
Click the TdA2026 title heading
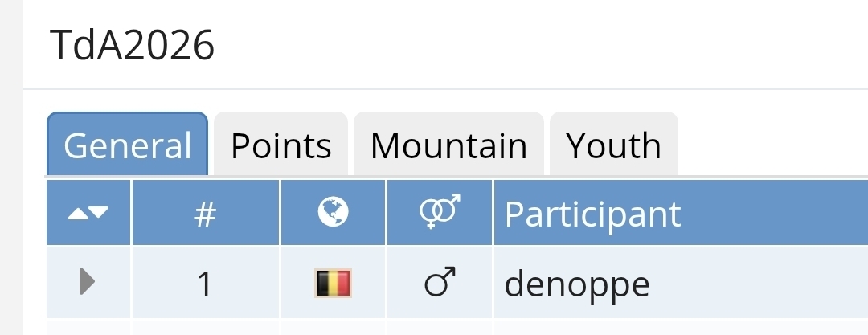132,46
